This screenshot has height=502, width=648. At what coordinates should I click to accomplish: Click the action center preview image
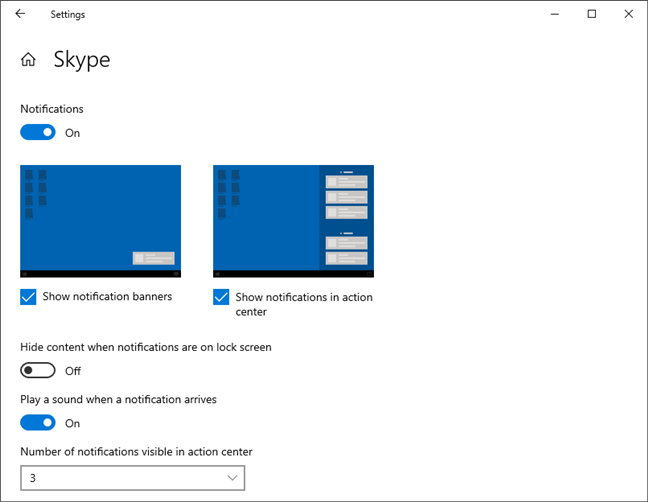(x=293, y=221)
